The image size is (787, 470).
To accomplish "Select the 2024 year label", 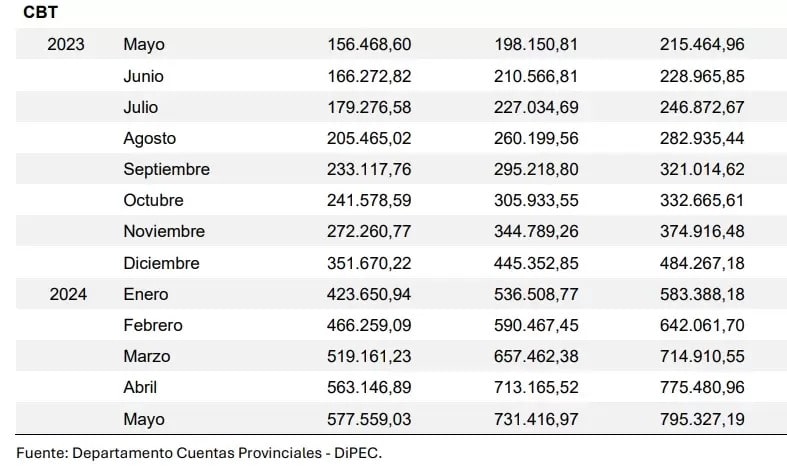I will 67,294.
